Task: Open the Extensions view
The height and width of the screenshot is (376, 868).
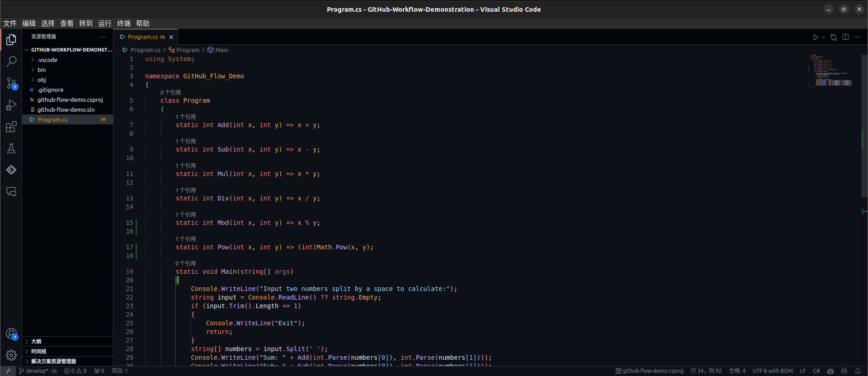Action: coord(11,127)
